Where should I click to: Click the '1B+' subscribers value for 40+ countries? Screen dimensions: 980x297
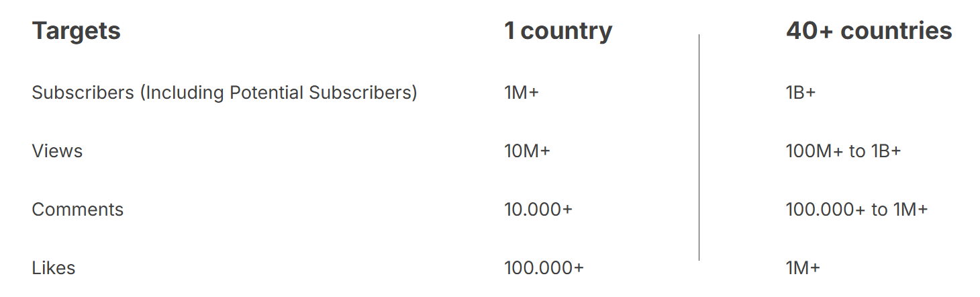pos(801,92)
